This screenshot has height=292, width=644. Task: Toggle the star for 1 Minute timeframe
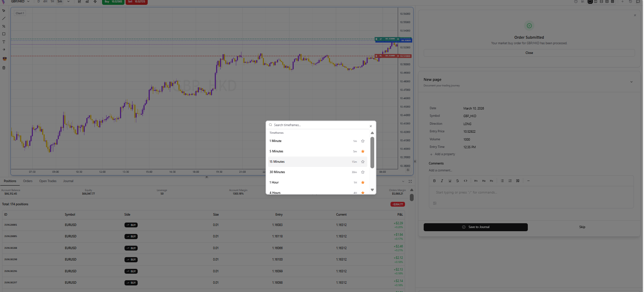point(363,141)
